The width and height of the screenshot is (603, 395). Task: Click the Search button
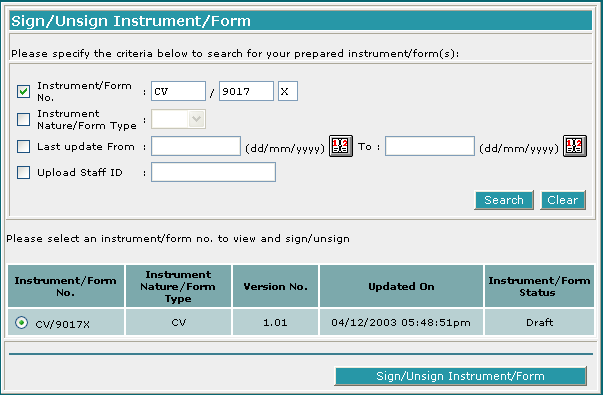(x=504, y=200)
